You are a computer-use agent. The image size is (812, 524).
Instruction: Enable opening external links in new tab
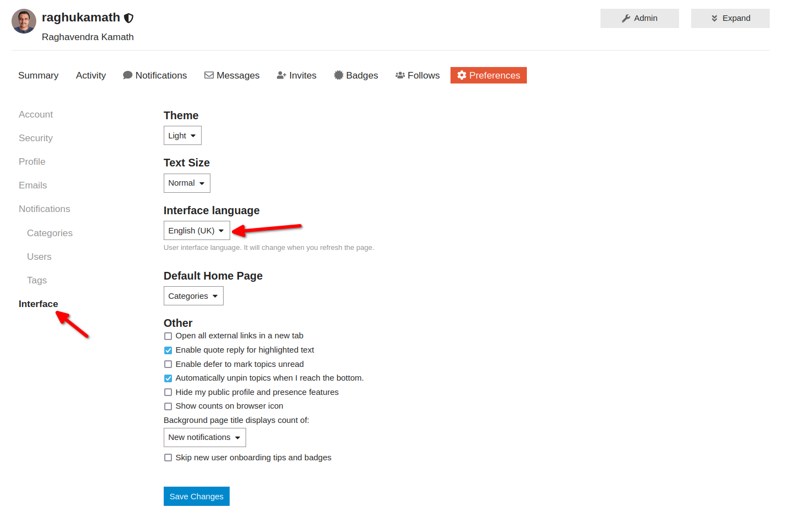pos(168,336)
